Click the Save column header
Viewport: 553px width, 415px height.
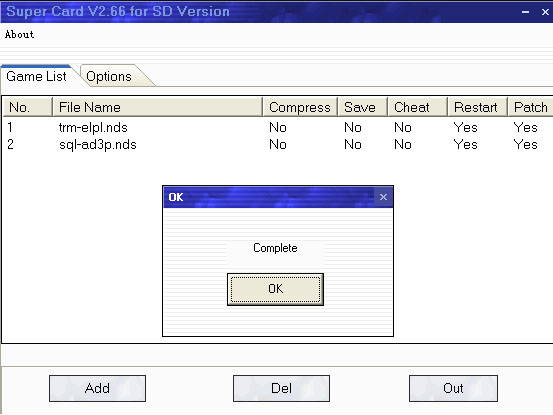pos(363,107)
